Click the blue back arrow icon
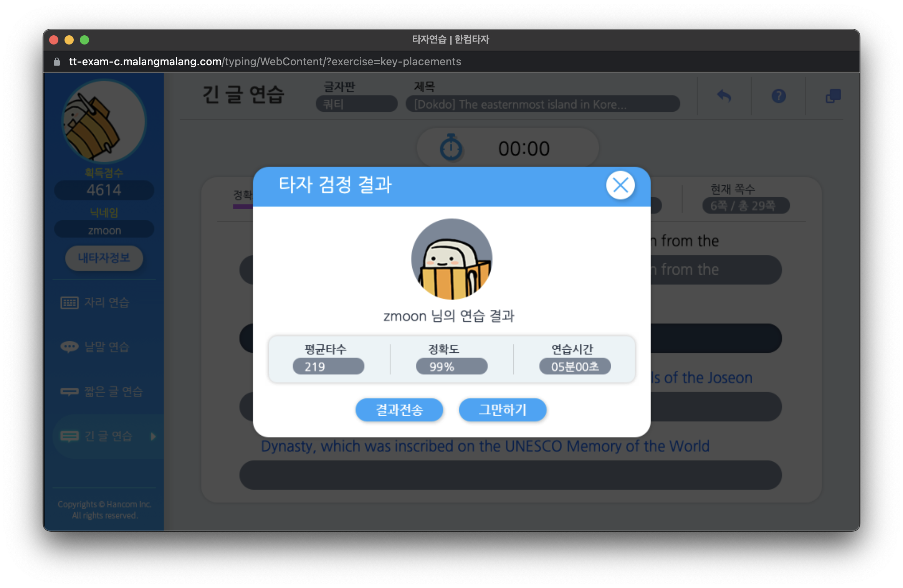Image resolution: width=903 pixels, height=588 pixels. click(x=724, y=96)
